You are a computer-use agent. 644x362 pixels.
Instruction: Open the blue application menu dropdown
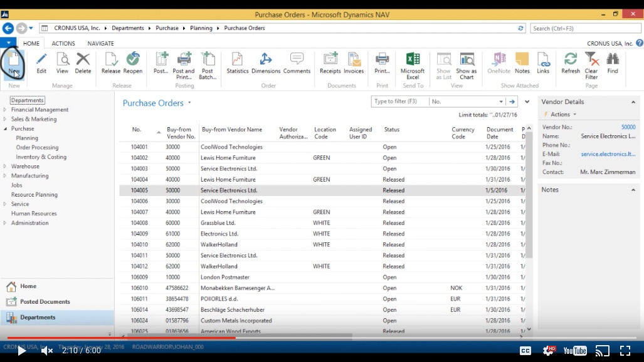tap(8, 43)
